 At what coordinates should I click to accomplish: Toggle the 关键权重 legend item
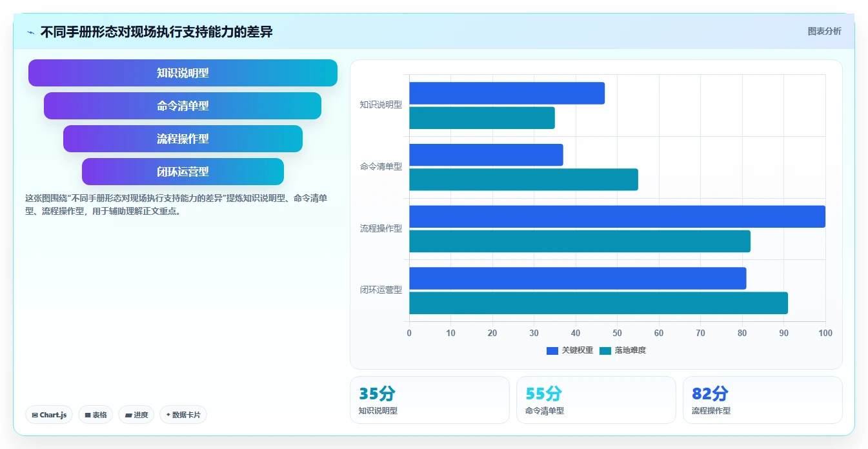click(570, 350)
